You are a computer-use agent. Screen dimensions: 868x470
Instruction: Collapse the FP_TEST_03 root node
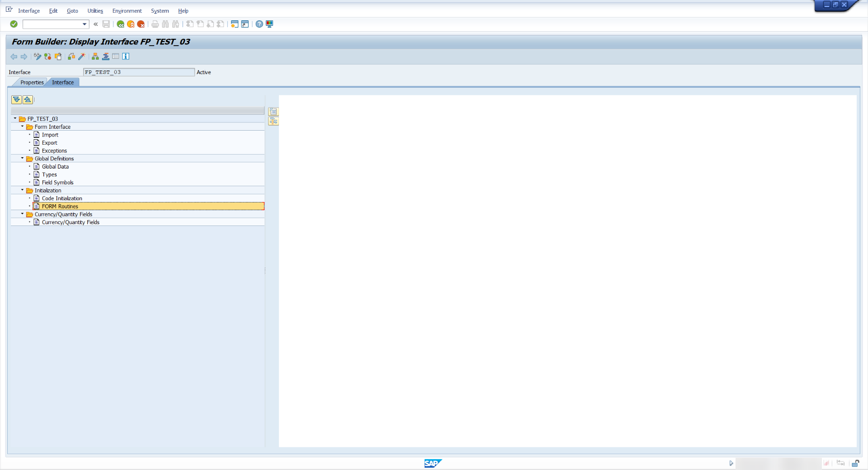coord(15,118)
